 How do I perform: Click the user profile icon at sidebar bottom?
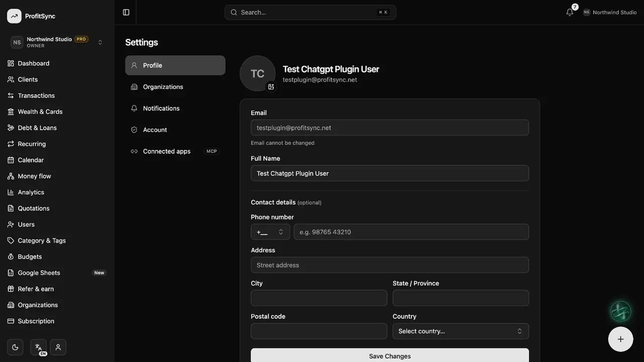(x=58, y=347)
